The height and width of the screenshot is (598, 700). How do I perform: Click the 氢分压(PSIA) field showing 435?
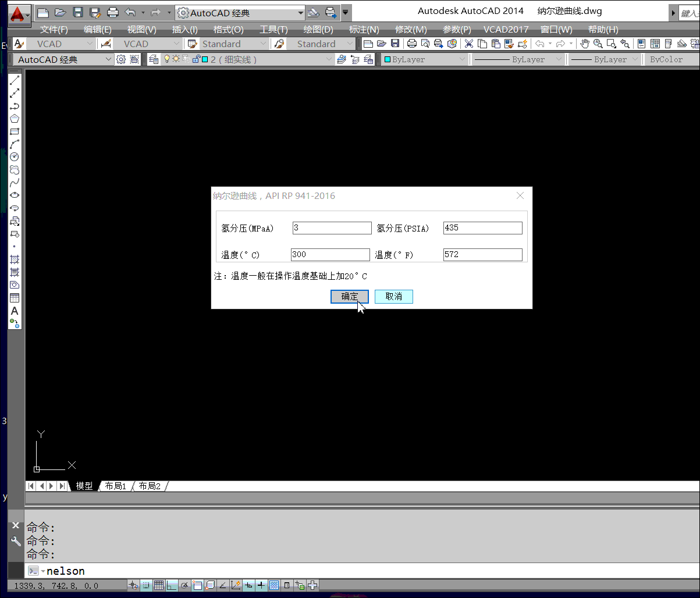coord(483,228)
